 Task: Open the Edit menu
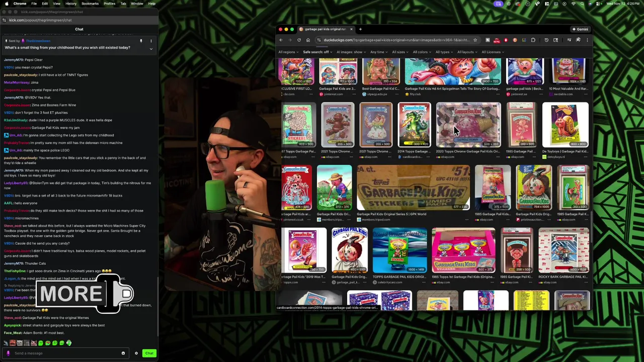(45, 4)
